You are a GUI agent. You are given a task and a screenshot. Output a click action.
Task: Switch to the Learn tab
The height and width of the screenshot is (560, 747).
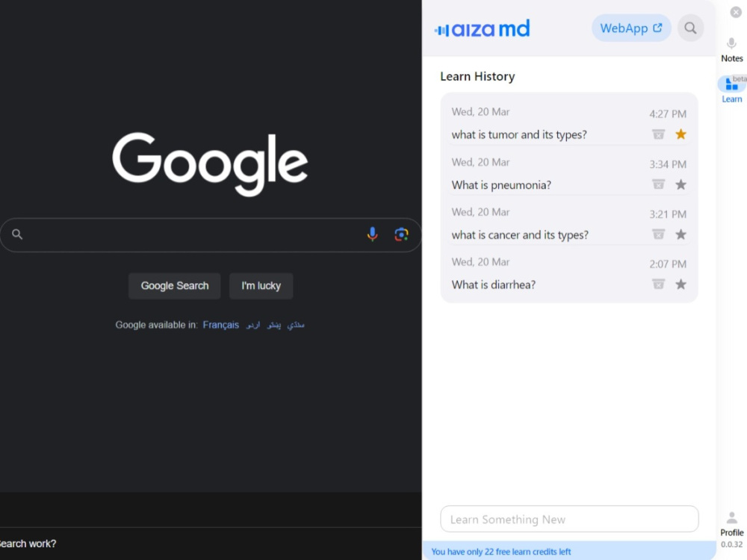click(x=732, y=90)
